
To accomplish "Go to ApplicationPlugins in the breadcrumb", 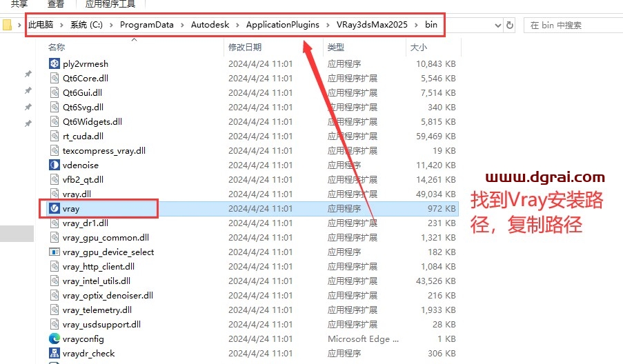I will tap(282, 25).
